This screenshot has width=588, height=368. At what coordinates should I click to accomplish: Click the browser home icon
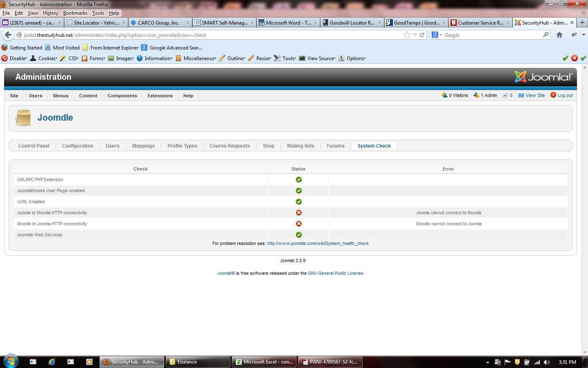click(559, 35)
